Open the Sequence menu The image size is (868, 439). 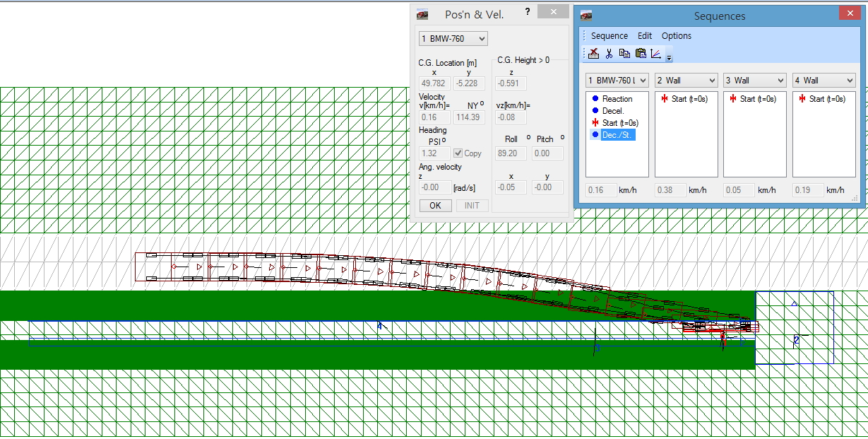point(609,36)
